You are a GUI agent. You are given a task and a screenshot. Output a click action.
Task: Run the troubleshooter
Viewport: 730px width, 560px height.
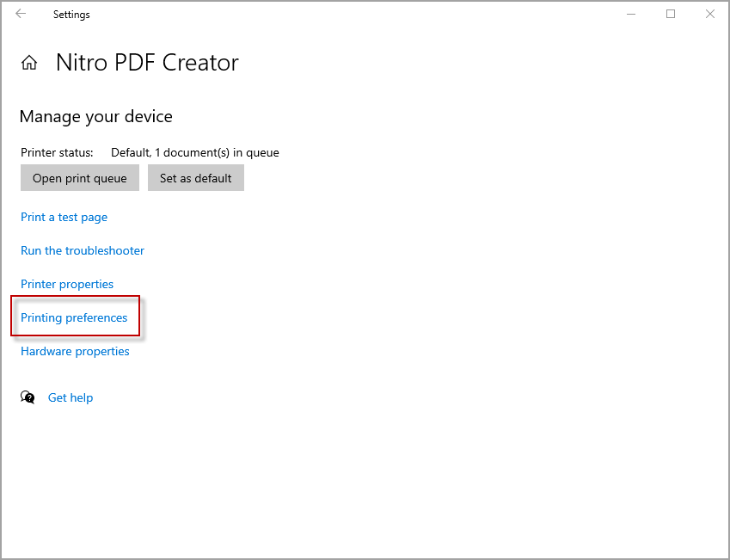(83, 251)
